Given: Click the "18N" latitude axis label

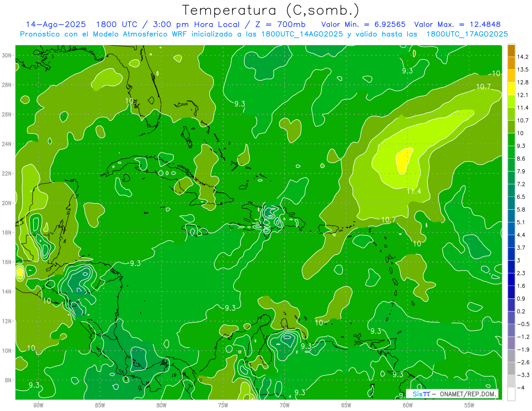Looking at the screenshot, I should [x=8, y=232].
